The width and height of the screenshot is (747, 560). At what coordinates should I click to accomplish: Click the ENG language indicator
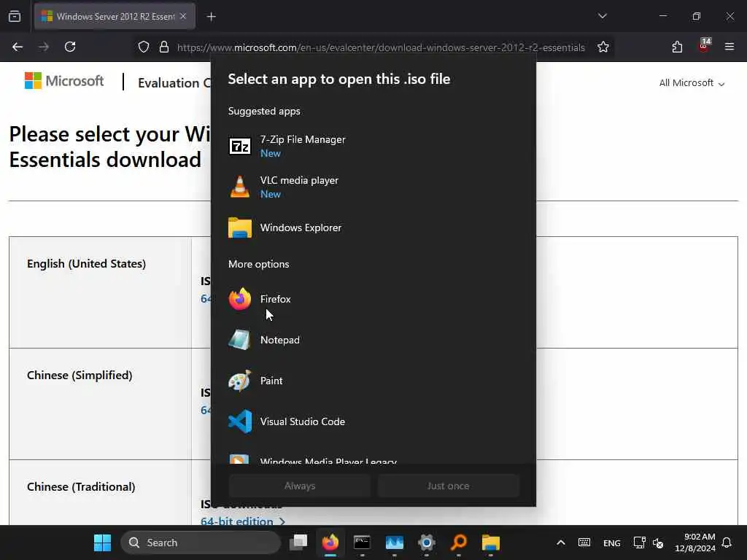point(612,542)
